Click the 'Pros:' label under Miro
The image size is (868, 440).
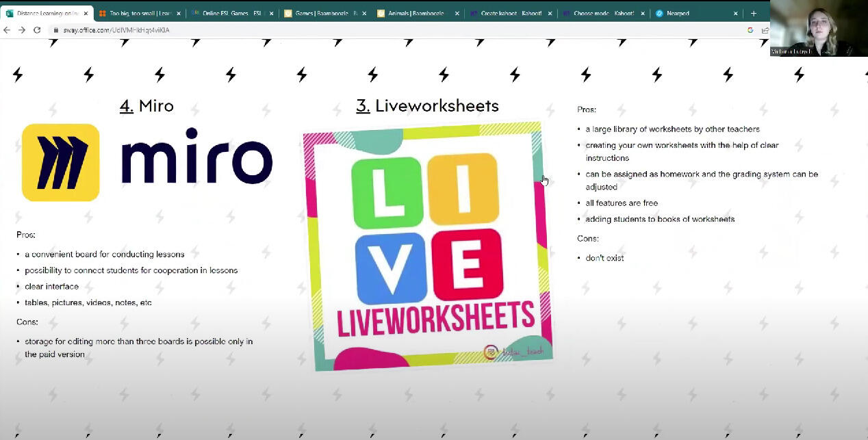point(26,235)
